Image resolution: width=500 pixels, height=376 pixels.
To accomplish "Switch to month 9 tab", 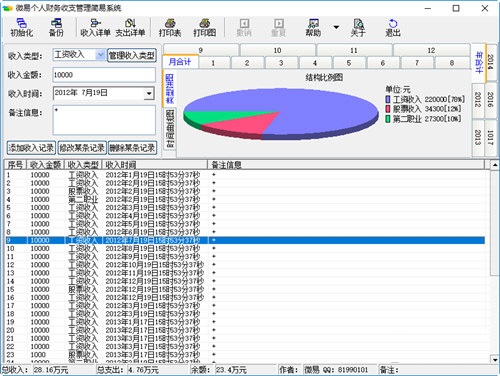I will point(201,50).
